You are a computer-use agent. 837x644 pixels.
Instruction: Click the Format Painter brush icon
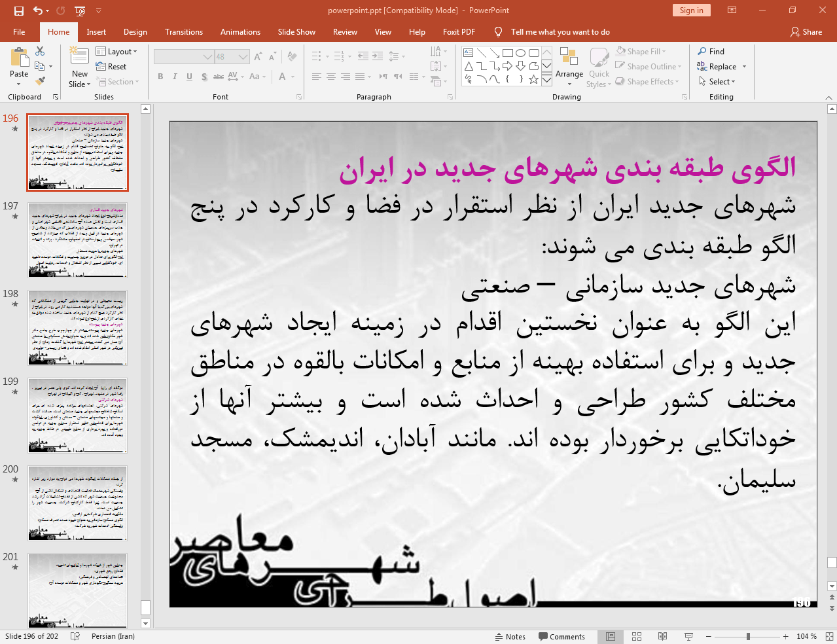coord(40,81)
